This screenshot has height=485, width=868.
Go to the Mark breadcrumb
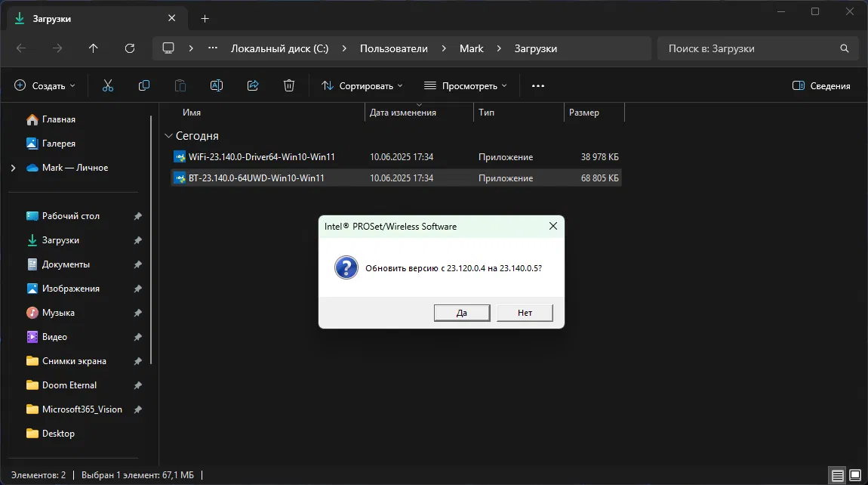[x=472, y=49]
